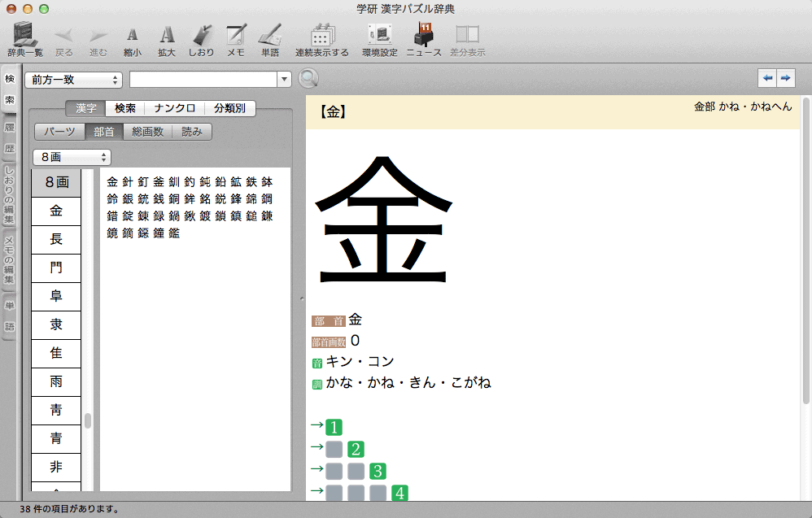Select the 部首 radical search mode
812x518 pixels.
(103, 132)
